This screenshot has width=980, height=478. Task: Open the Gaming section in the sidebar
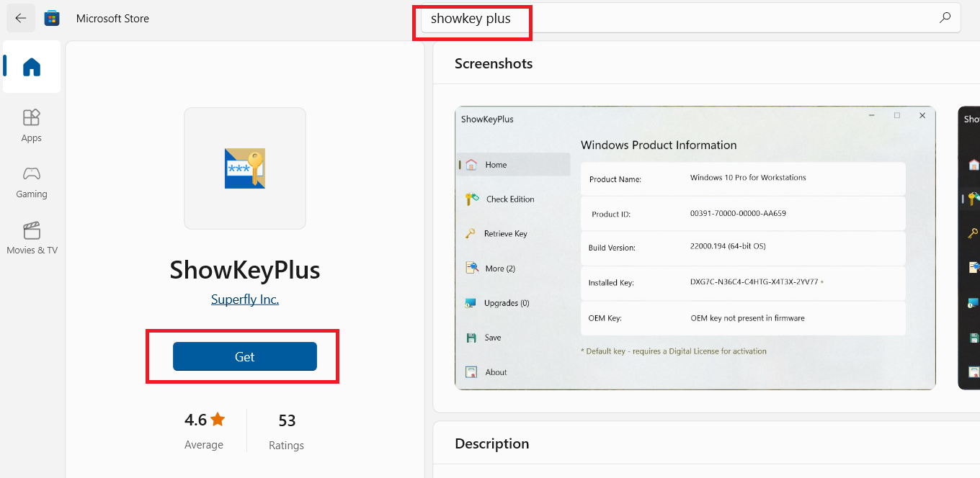tap(32, 182)
